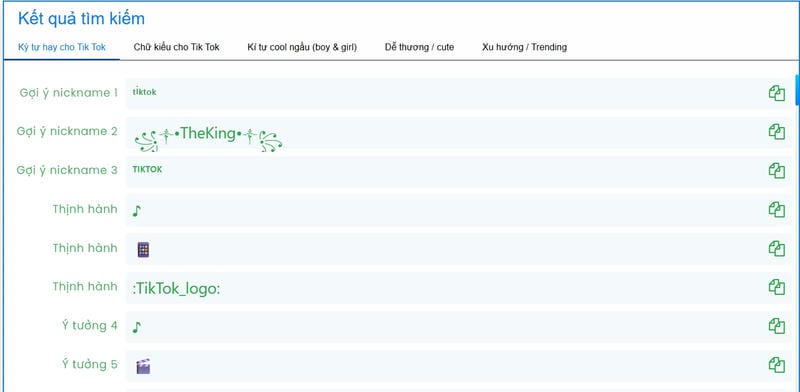Image resolution: width=800 pixels, height=392 pixels.
Task: Click the clapperboard emoji in Ý tưởng 5
Action: tap(143, 366)
